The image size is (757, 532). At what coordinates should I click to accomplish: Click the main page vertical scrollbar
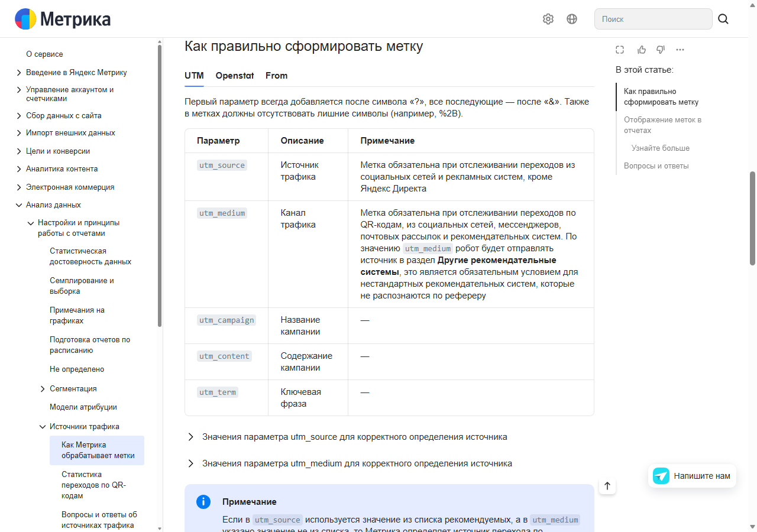pos(753,219)
